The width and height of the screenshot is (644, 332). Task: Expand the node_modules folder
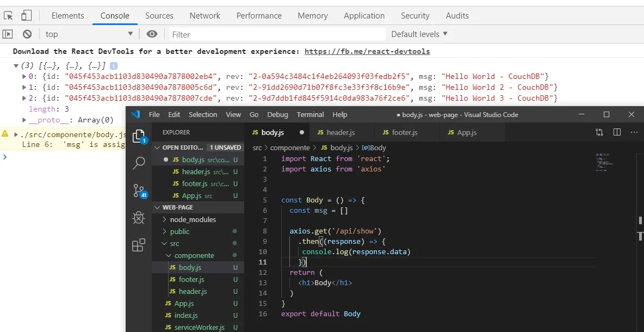[x=193, y=219]
